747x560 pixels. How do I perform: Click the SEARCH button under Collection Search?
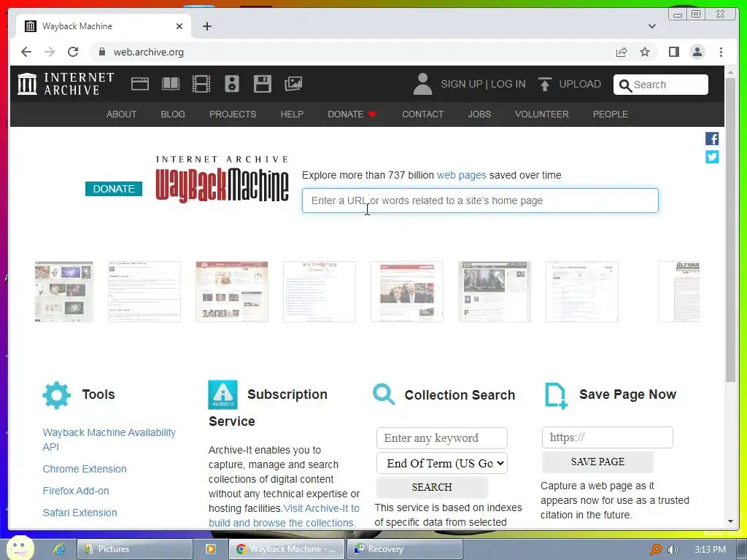point(432,487)
